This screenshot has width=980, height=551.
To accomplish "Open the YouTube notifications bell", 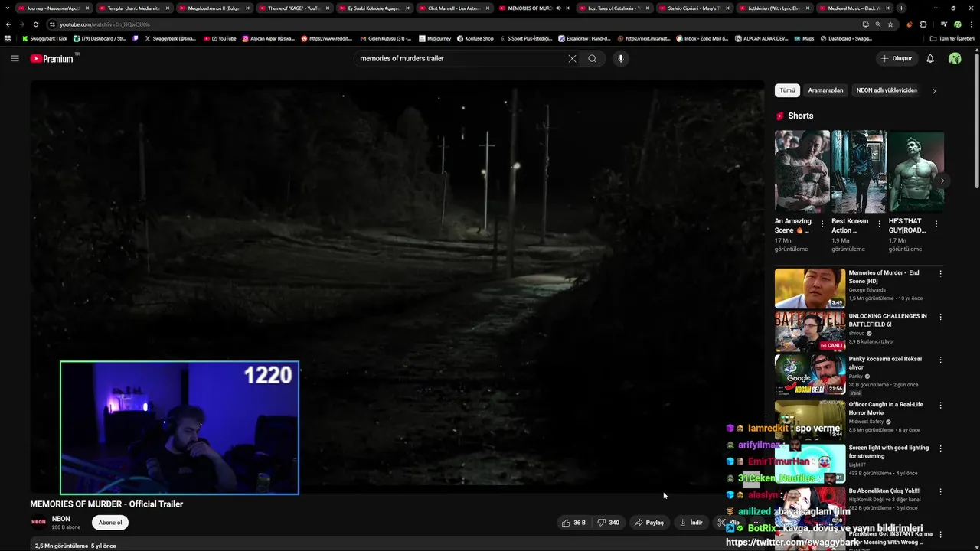I will point(930,58).
